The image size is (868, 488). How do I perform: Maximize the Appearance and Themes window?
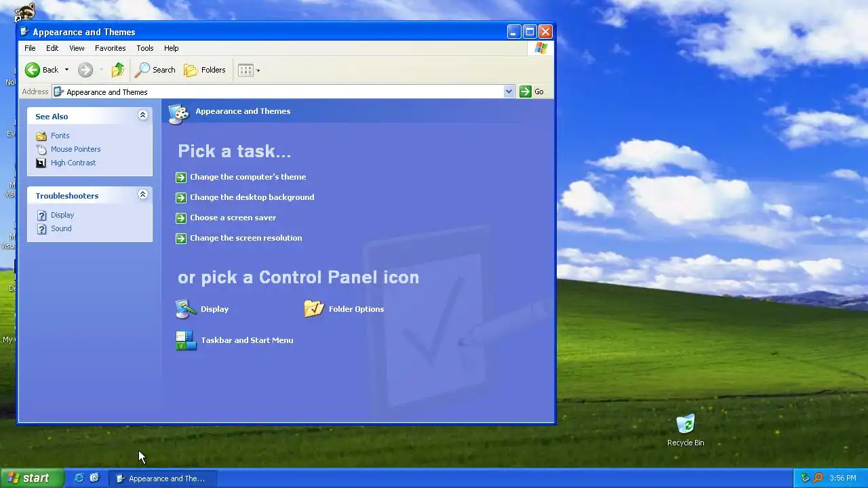pos(530,32)
